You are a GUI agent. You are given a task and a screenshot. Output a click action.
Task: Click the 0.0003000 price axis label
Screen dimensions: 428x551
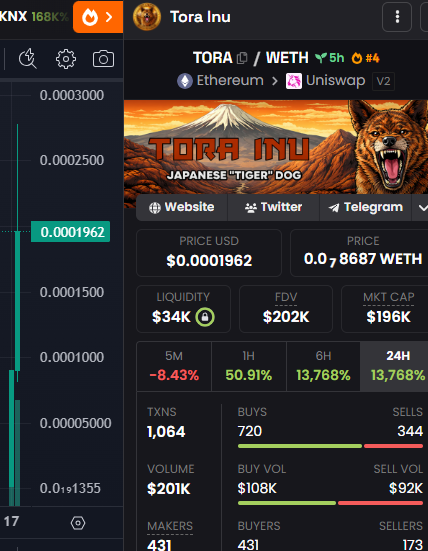(x=72, y=95)
